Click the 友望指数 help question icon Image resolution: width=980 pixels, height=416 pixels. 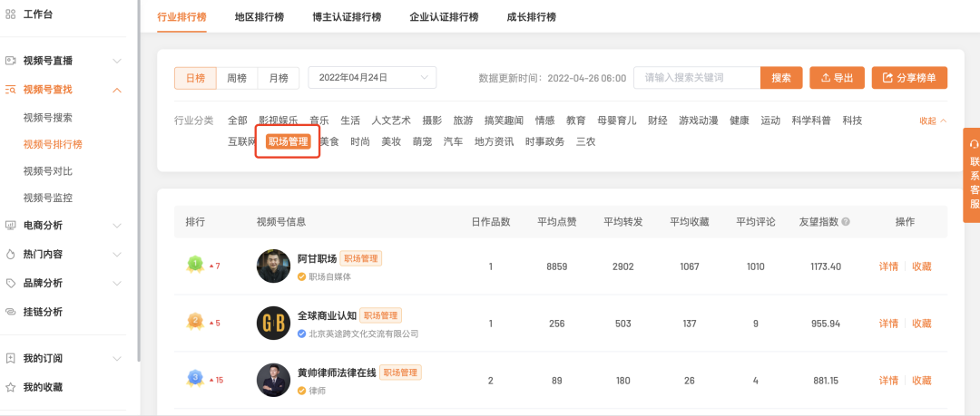coord(846,222)
